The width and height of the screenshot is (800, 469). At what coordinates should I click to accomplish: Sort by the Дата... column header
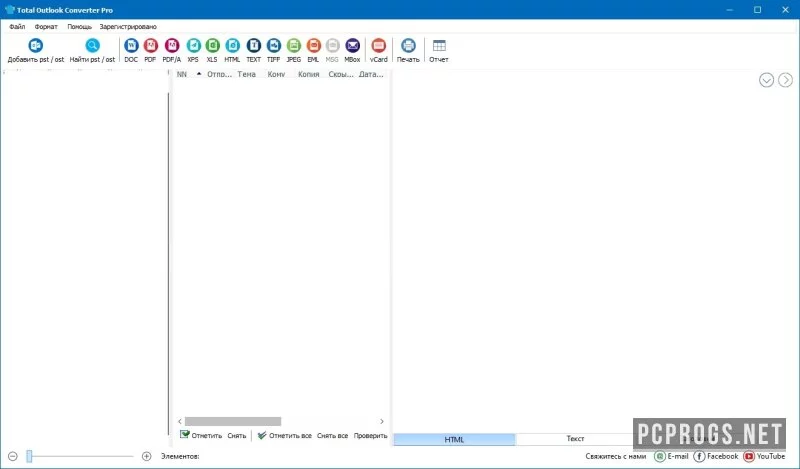pyautogui.click(x=371, y=75)
